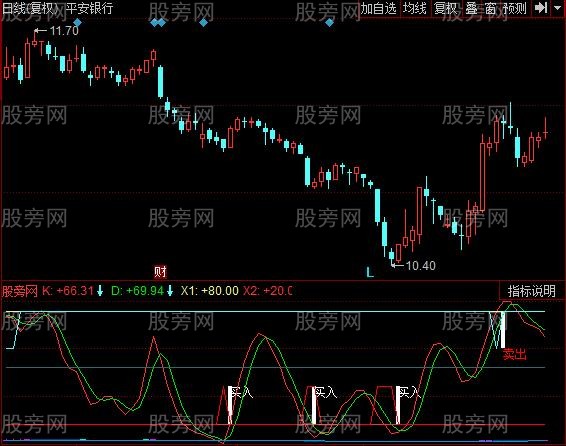
Task: Click the down arrow beside K value
Action: pos(100,290)
